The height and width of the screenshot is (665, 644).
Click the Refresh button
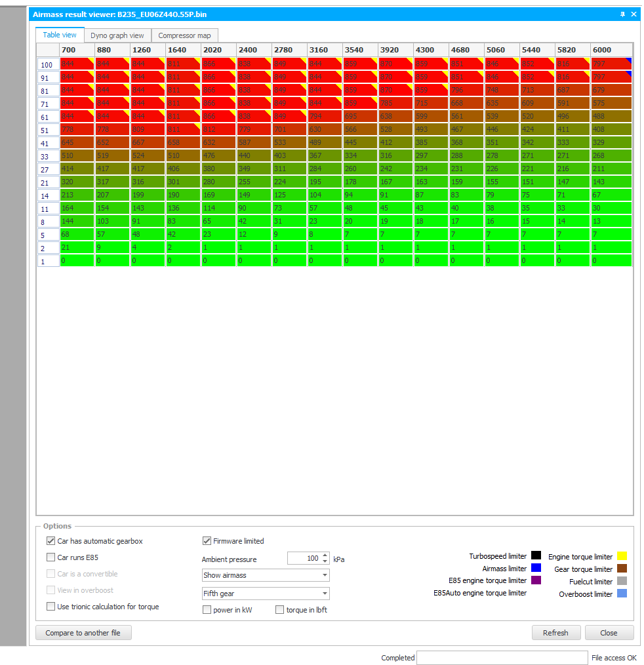[x=555, y=633]
